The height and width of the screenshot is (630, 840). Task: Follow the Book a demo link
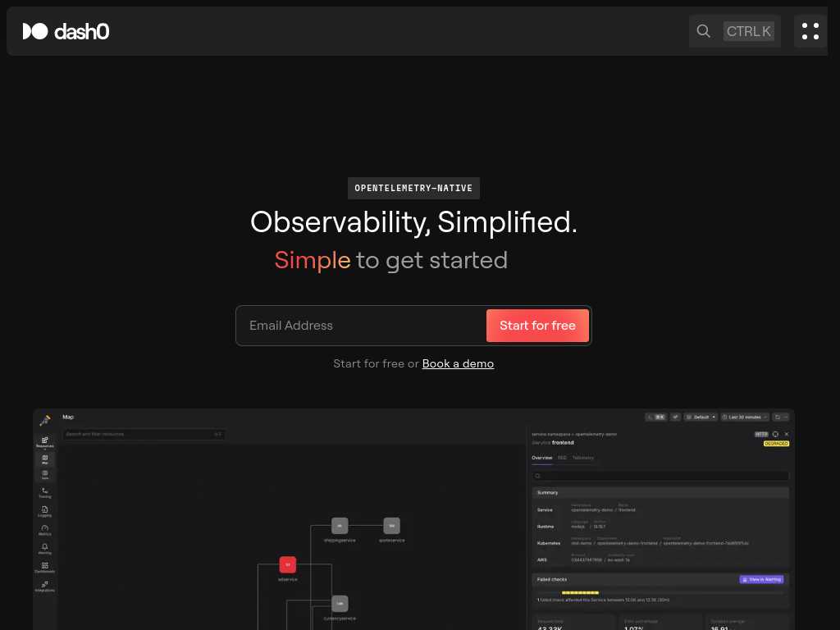pyautogui.click(x=458, y=363)
